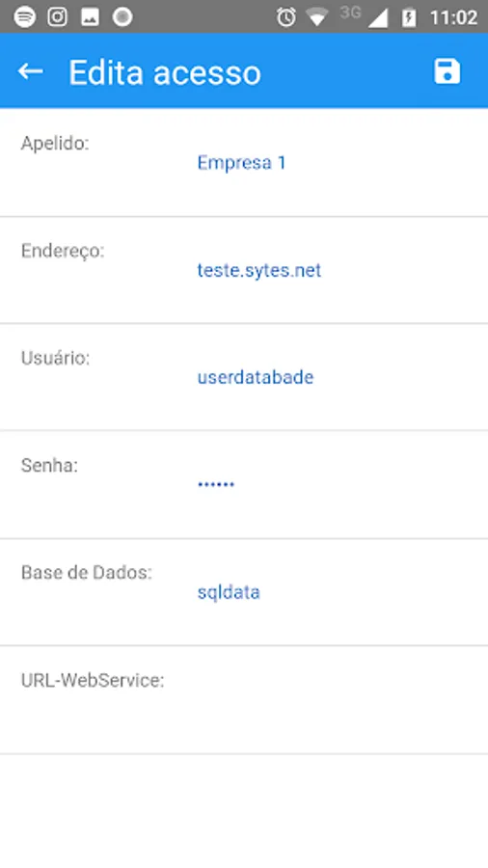Tap the Edita acesso title
The image size is (488, 868).
coord(165,72)
